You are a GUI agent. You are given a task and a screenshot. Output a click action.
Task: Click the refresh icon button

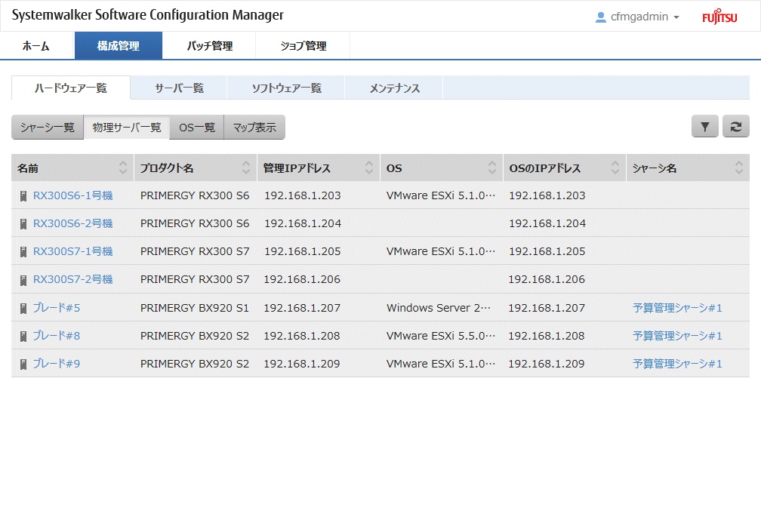(x=735, y=127)
